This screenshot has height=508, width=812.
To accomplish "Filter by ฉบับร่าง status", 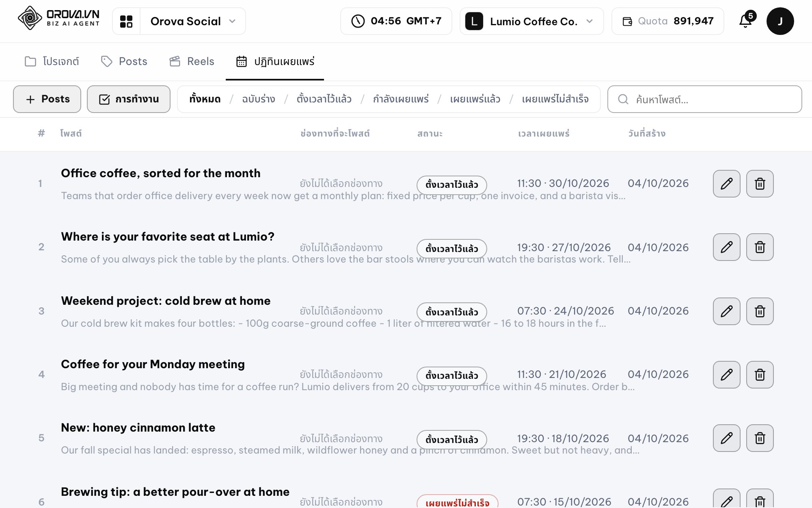I will [x=258, y=99].
